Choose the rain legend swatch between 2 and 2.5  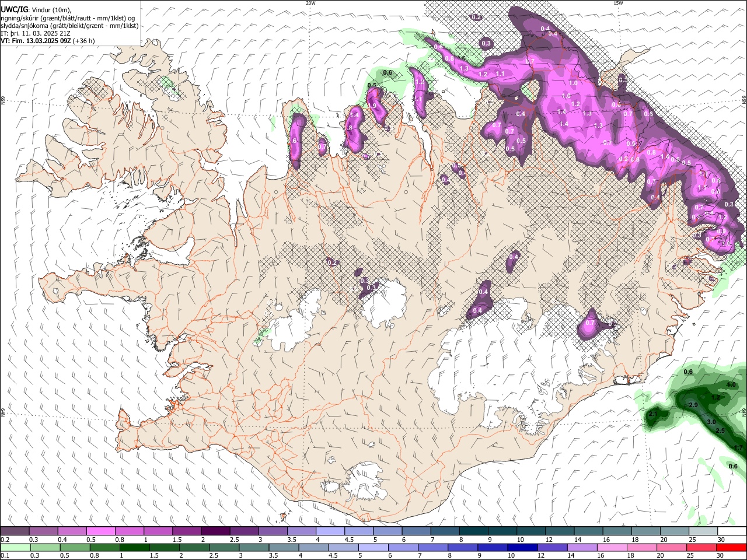coord(194,547)
